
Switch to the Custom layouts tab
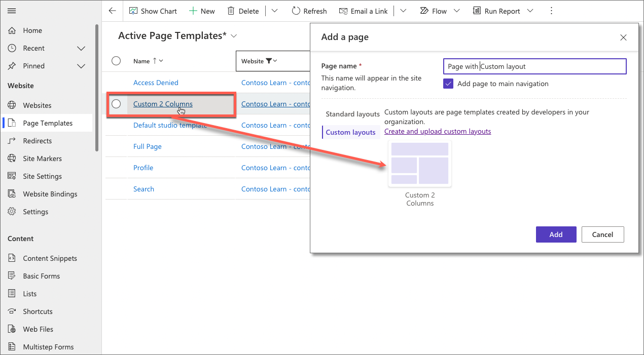tap(350, 132)
